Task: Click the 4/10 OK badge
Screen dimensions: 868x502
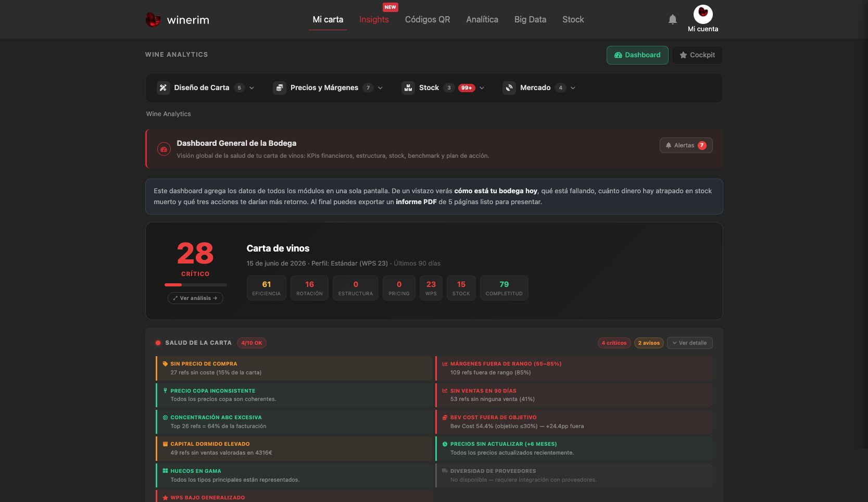Action: point(251,343)
